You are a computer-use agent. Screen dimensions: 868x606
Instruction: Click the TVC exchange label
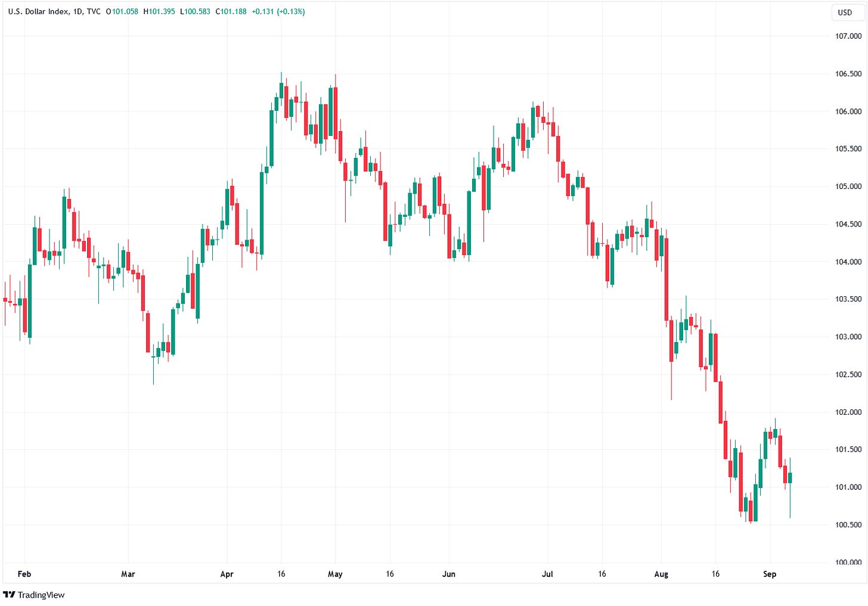click(94, 11)
